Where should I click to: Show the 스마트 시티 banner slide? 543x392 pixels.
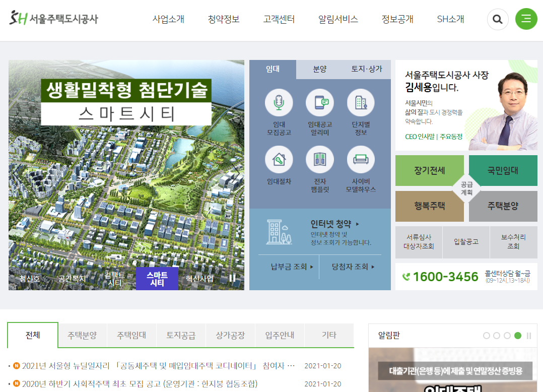157,279
